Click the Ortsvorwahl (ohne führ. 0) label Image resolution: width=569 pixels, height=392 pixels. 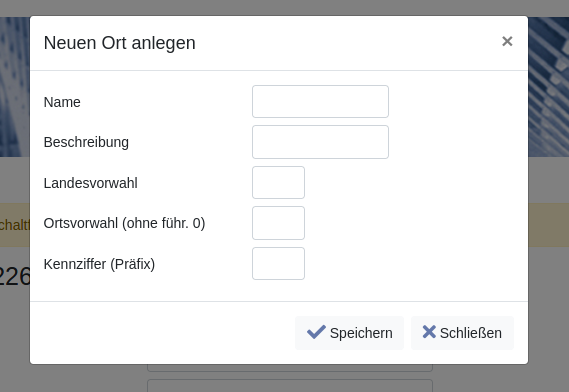tap(124, 223)
